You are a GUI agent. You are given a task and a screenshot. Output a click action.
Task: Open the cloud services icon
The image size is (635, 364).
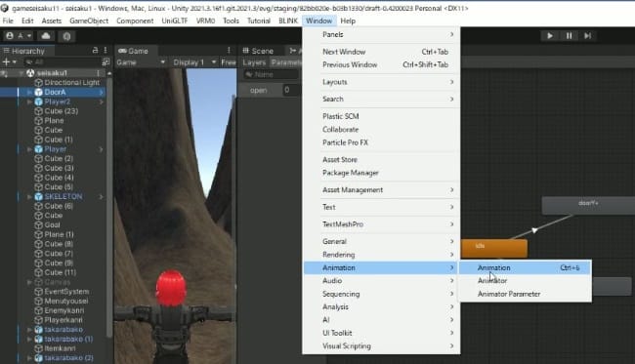coord(46,36)
